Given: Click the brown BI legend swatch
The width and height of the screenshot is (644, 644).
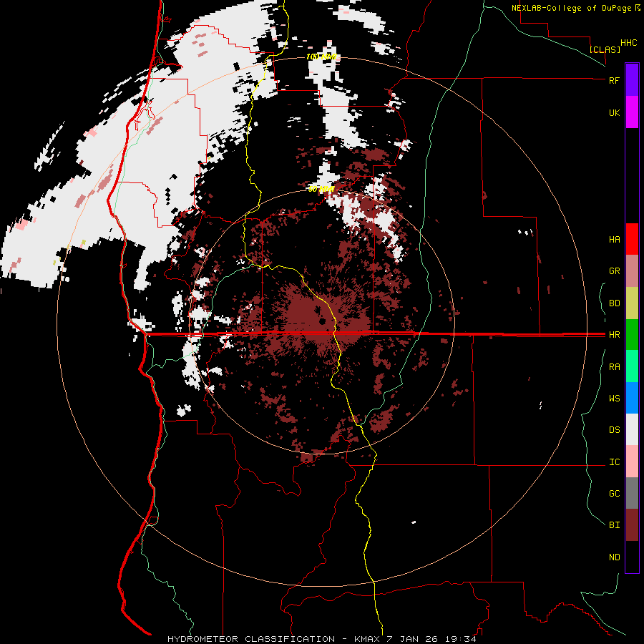Looking at the screenshot, I should click(632, 525).
